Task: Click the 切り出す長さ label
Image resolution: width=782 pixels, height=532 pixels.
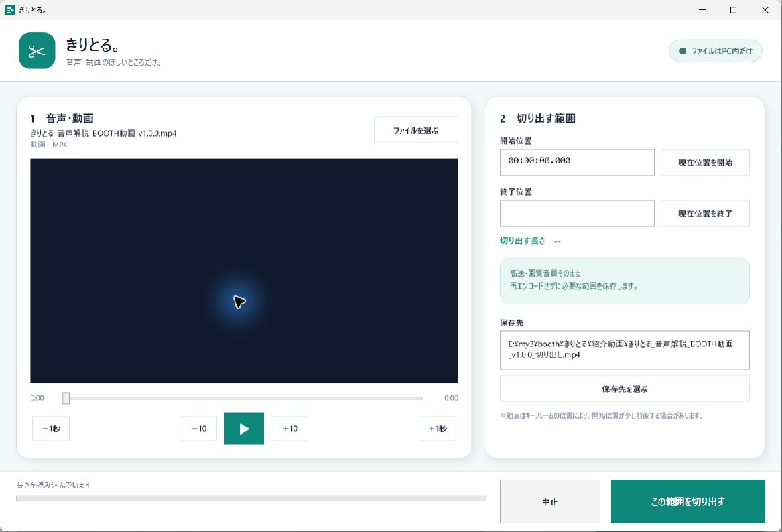Action: click(523, 241)
